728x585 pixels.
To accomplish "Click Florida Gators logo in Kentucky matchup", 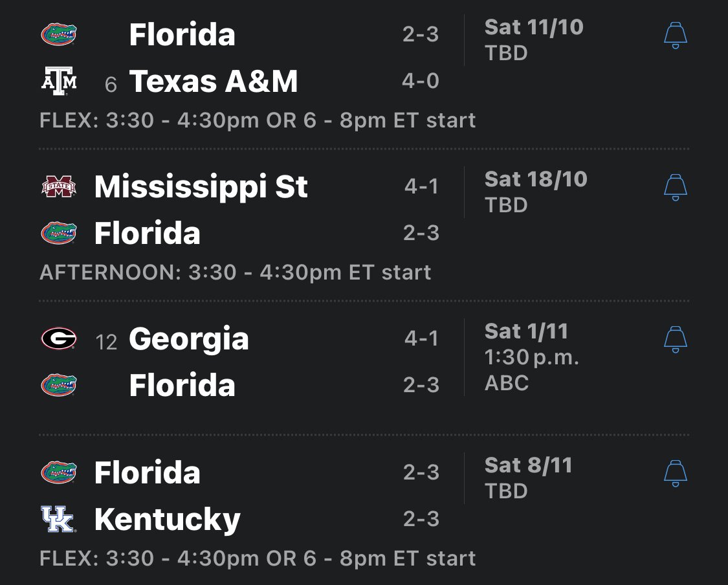I will coord(59,472).
